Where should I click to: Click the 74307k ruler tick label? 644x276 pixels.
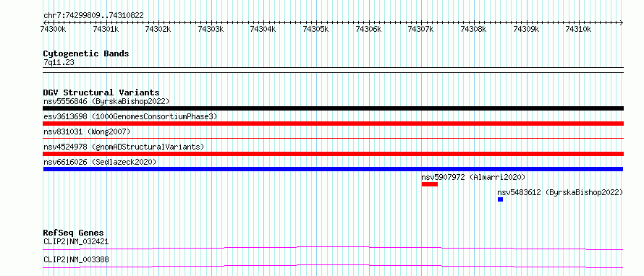[x=420, y=29]
